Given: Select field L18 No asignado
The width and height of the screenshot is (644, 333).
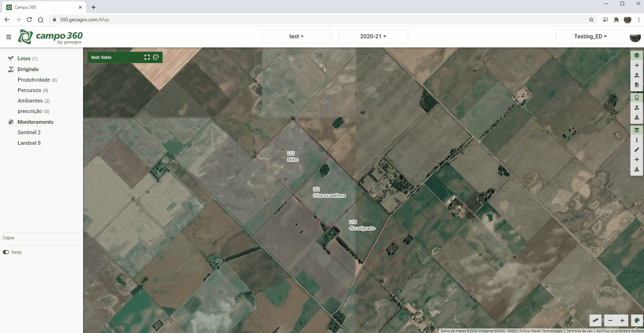Looking at the screenshot, I should point(362,225).
